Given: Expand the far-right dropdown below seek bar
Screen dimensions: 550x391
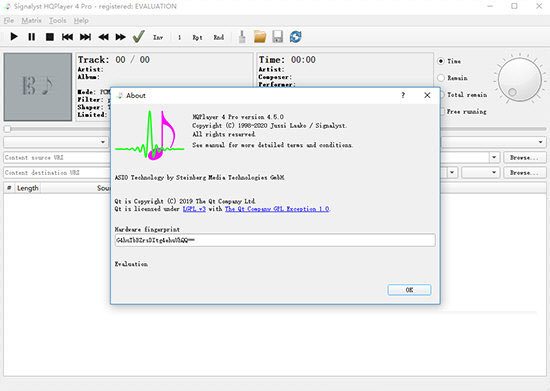Looking at the screenshot, I should pyautogui.click(x=540, y=142).
